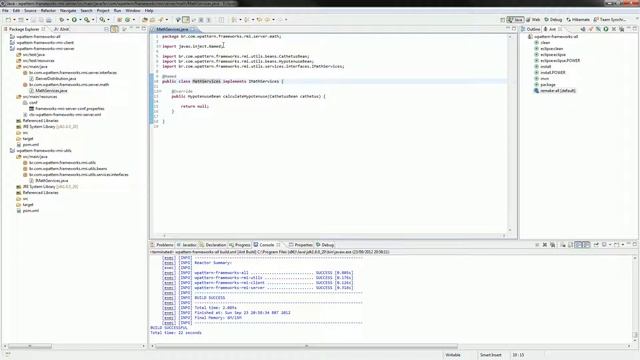This screenshot has width=640, height=360.
Task: Click the Debug bug toolbar icon
Action: point(62,20)
